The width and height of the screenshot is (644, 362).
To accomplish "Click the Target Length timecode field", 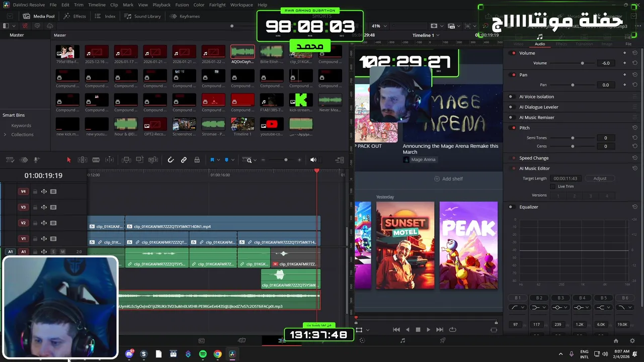I will click(566, 178).
